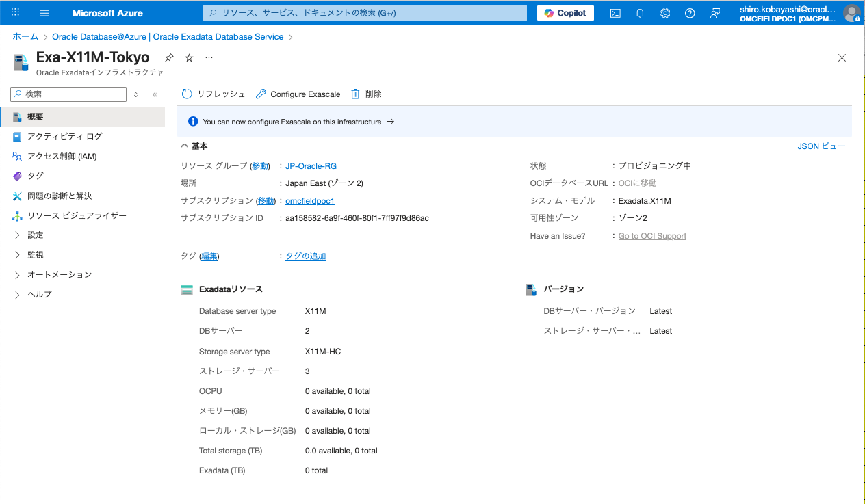The height and width of the screenshot is (504, 865).
Task: Click the OCPU 0 available value
Action: [338, 391]
